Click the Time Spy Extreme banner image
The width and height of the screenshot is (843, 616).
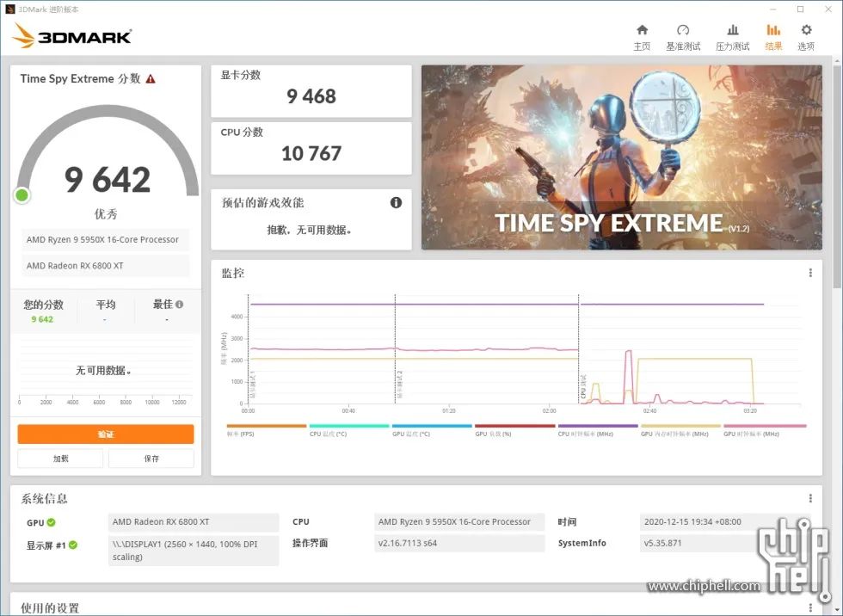[621, 157]
